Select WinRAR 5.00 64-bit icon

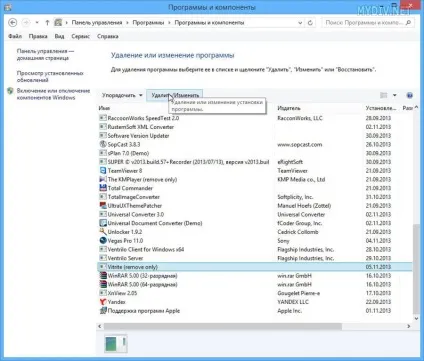pos(103,284)
